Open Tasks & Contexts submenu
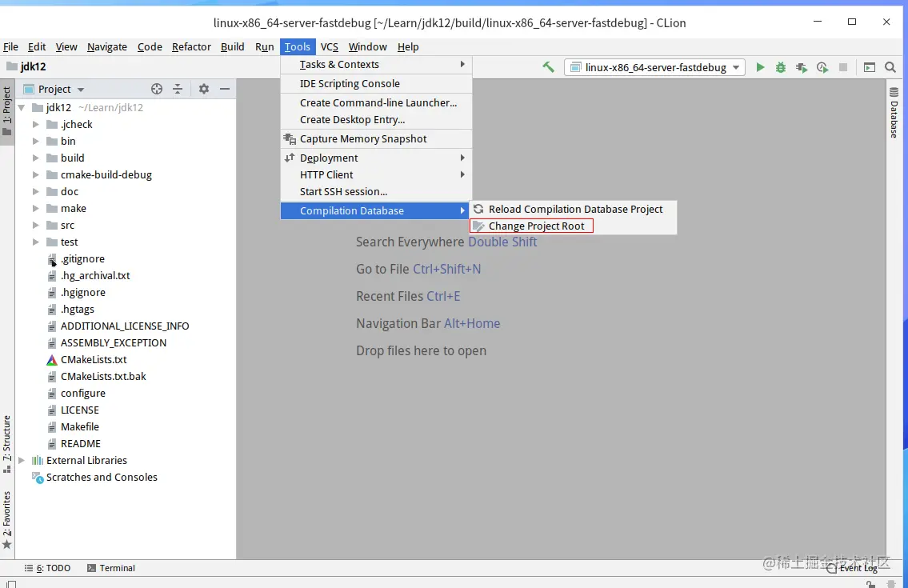The width and height of the screenshot is (908, 588). (x=377, y=64)
